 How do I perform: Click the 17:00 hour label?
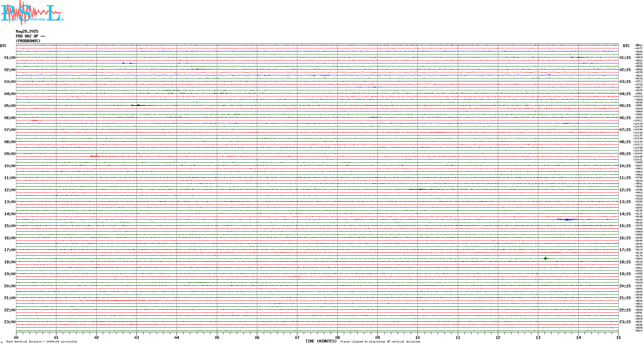coord(10,250)
